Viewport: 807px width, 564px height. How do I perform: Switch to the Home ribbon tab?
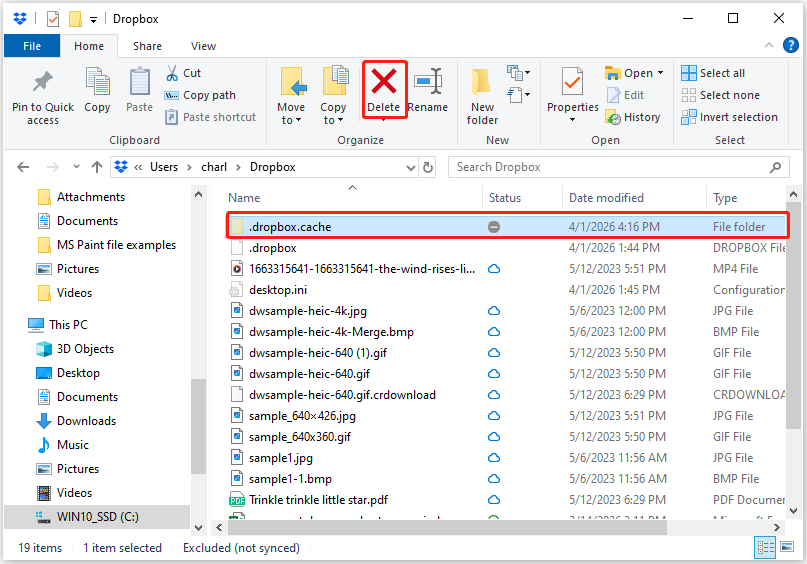point(89,46)
